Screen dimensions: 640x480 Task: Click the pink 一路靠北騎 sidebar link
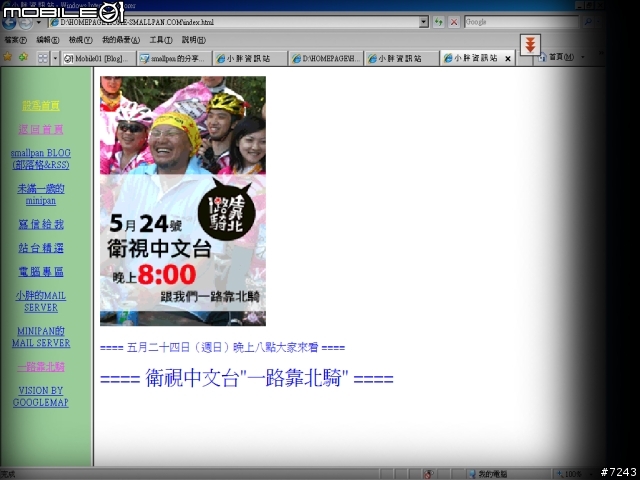pos(41,367)
